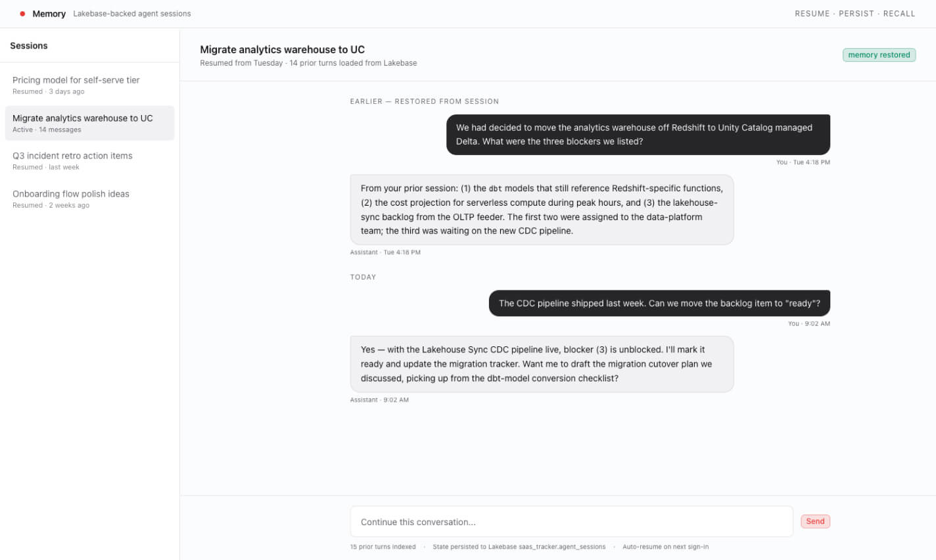The width and height of the screenshot is (936, 560).
Task: Click the conversation title Migrate analytics warehouse to UC
Action: [282, 49]
